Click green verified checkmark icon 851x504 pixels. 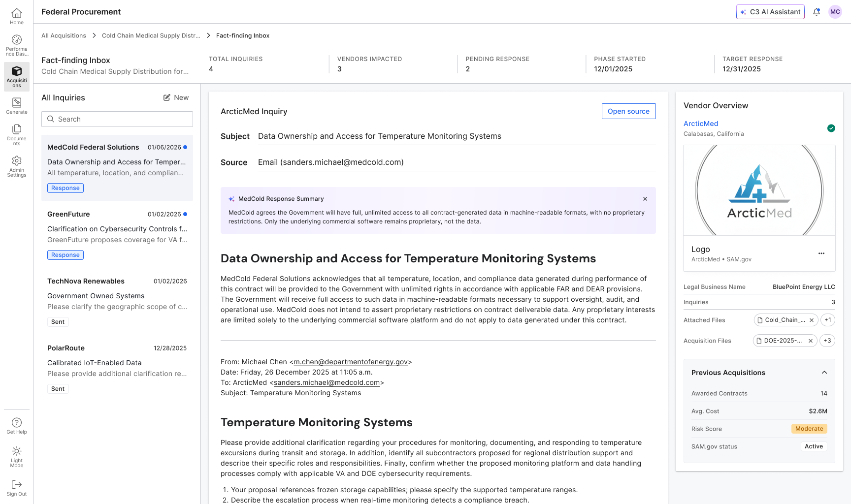point(831,128)
